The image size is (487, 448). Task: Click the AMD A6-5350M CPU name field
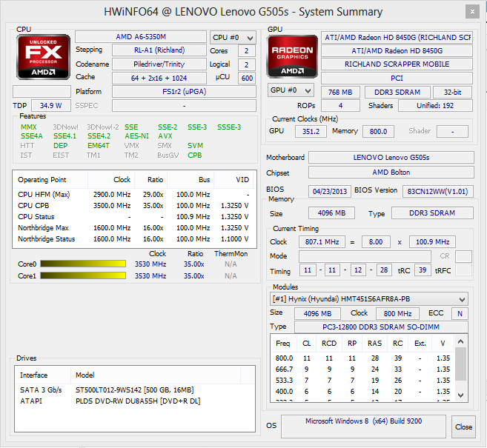click(x=141, y=37)
